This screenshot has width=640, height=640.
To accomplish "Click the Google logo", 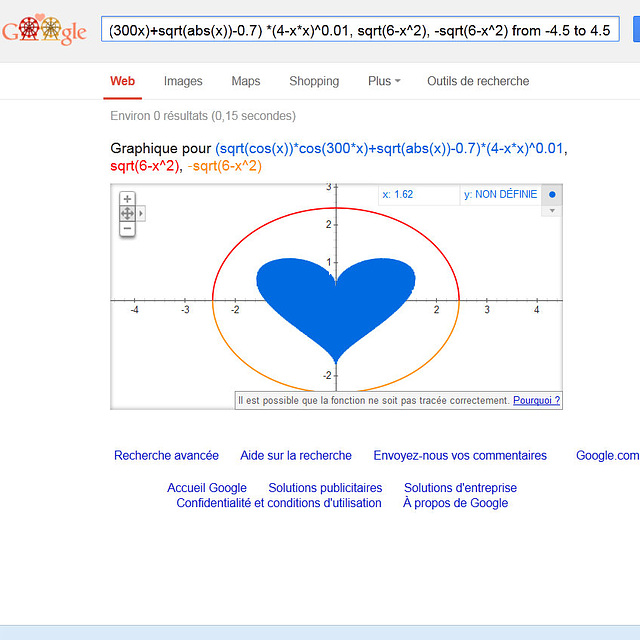I will tap(45, 31).
